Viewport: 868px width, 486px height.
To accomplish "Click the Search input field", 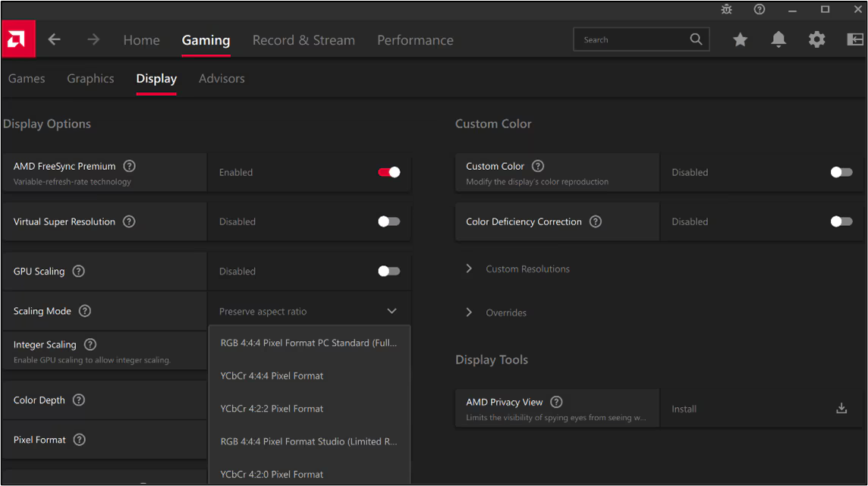I will coord(634,40).
